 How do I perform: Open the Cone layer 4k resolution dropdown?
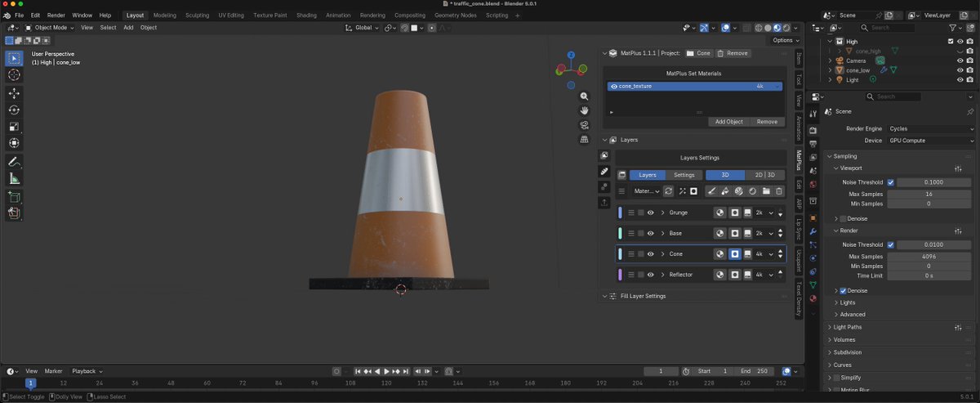click(763, 254)
